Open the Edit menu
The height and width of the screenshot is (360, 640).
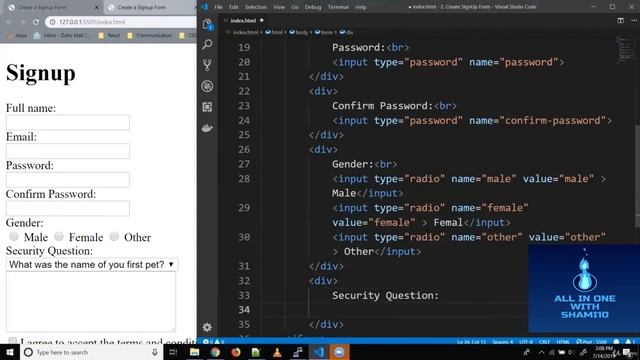point(233,7)
